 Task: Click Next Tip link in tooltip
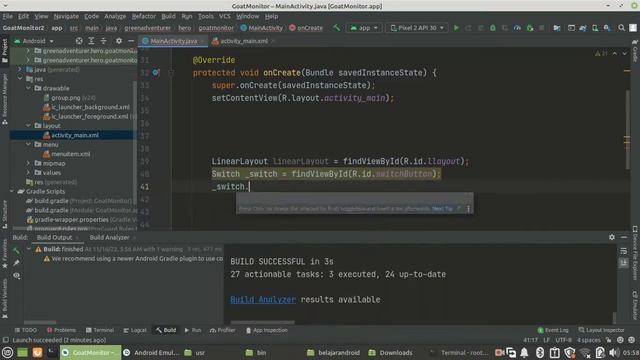[442, 209]
